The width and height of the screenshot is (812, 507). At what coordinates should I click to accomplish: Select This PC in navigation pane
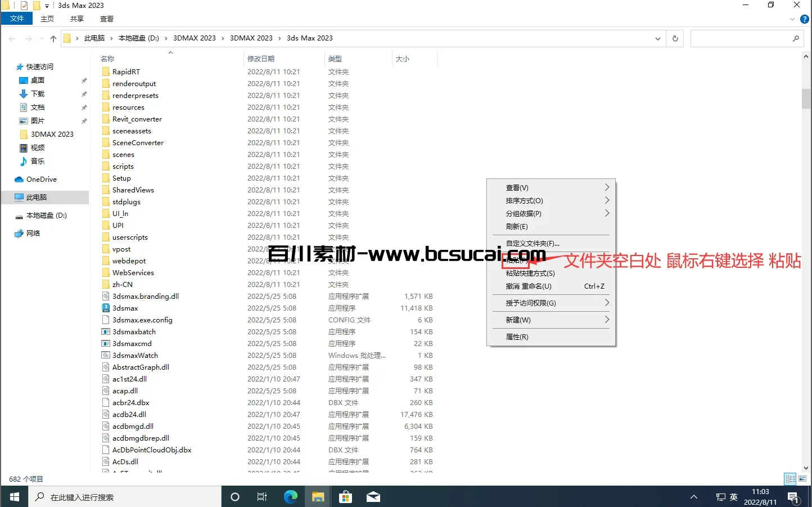[x=44, y=198]
